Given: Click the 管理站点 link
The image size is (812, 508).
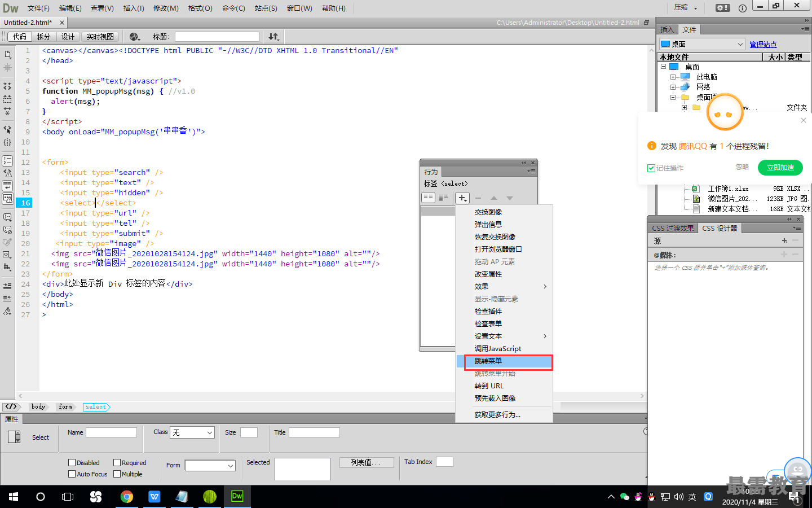Looking at the screenshot, I should (x=763, y=45).
